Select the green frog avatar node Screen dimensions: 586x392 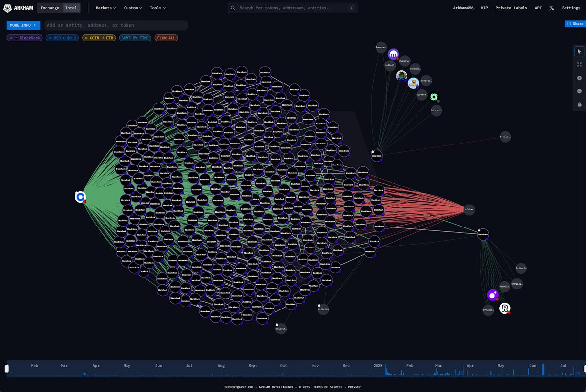401,76
